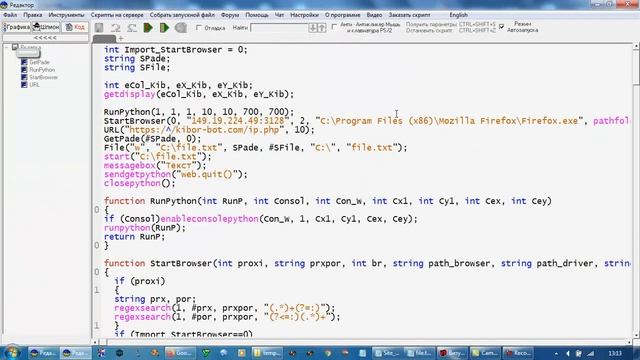Click the sendgetpython line in code
The width and height of the screenshot is (640, 360).
point(176,174)
